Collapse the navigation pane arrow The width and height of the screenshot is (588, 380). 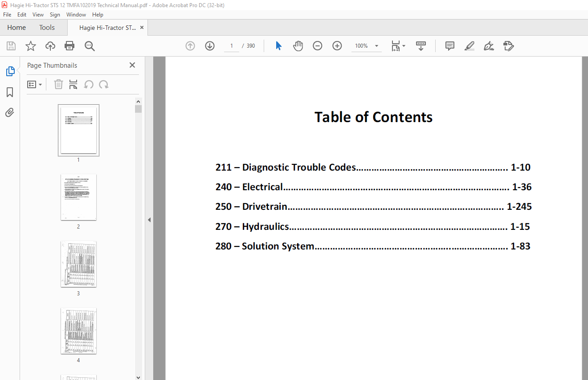(x=149, y=220)
